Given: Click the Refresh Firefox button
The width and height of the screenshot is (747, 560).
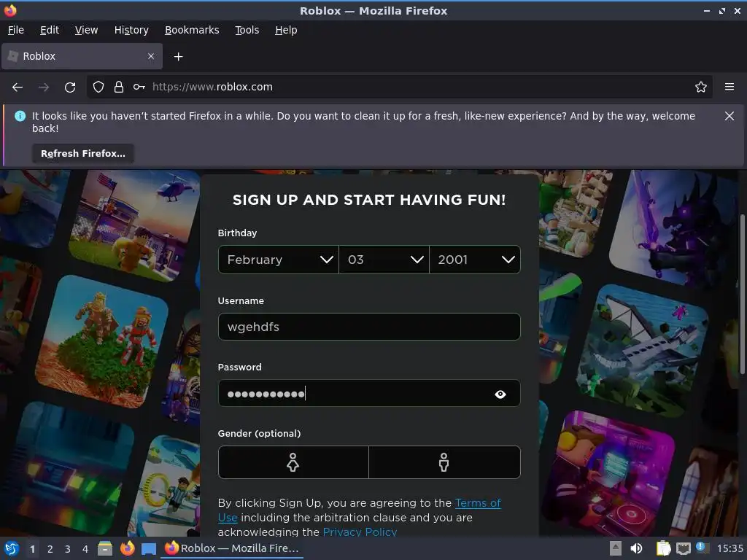Looking at the screenshot, I should [83, 154].
